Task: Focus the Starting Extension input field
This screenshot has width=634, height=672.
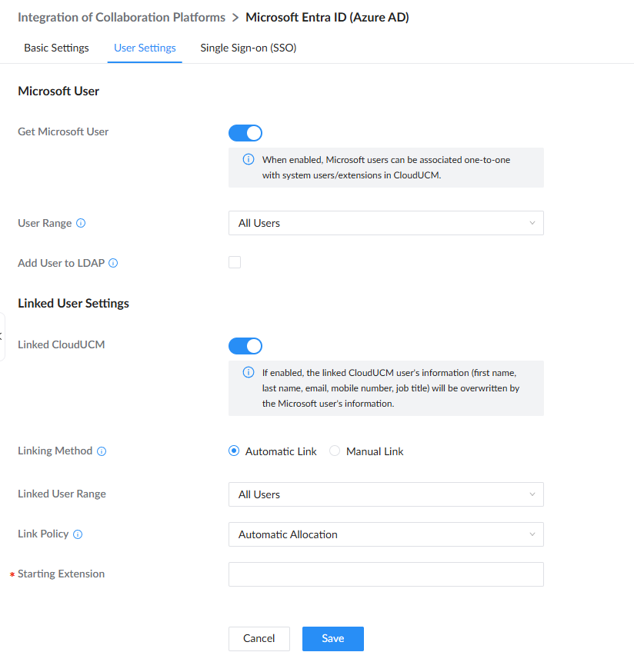Action: pos(386,574)
